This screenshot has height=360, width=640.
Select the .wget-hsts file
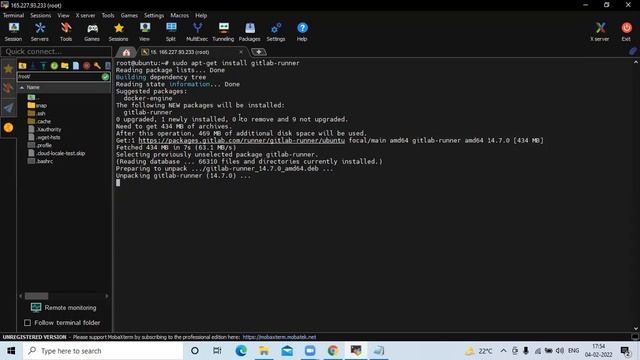coord(44,137)
